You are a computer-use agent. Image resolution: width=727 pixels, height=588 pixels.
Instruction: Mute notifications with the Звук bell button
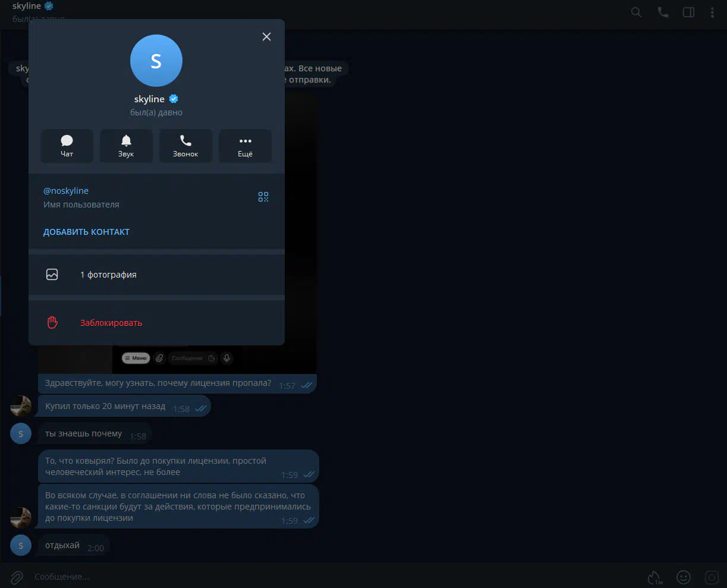coord(126,146)
